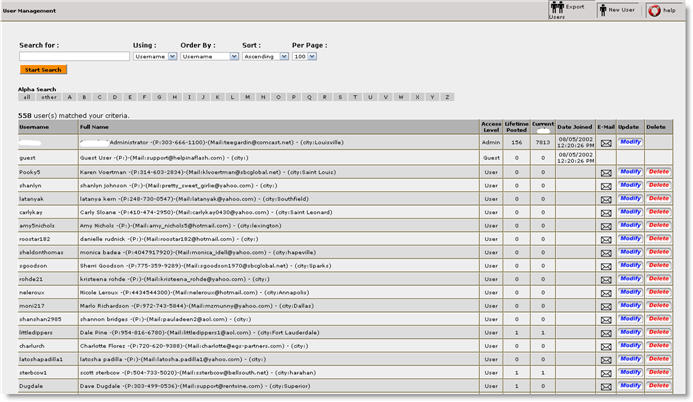This screenshot has height=402, width=693.
Task: Open the Order By dropdown
Action: coord(209,57)
